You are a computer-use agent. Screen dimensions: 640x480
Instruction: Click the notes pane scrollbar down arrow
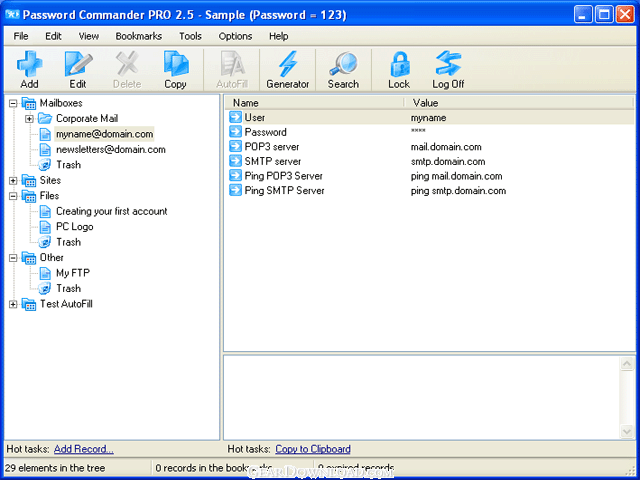click(627, 431)
